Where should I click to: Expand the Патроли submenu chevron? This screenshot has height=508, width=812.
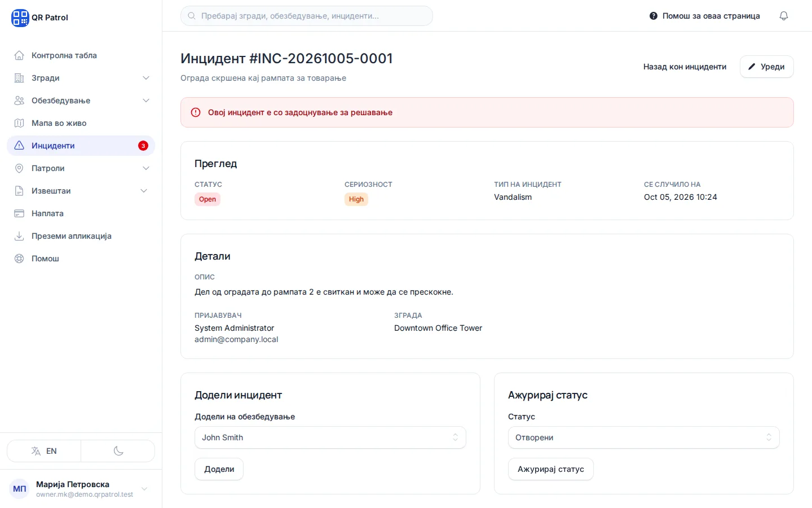click(146, 168)
